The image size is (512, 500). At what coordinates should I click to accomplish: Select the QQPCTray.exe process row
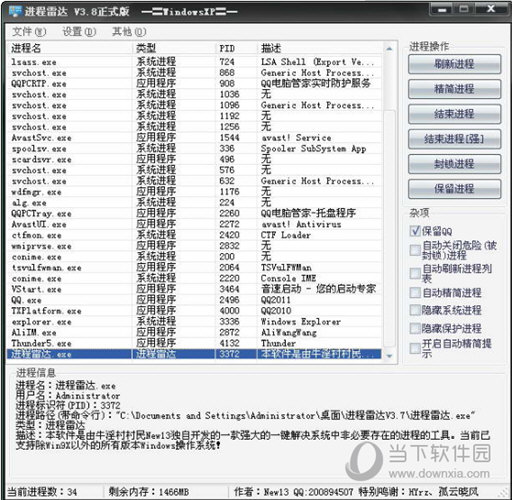[195, 213]
